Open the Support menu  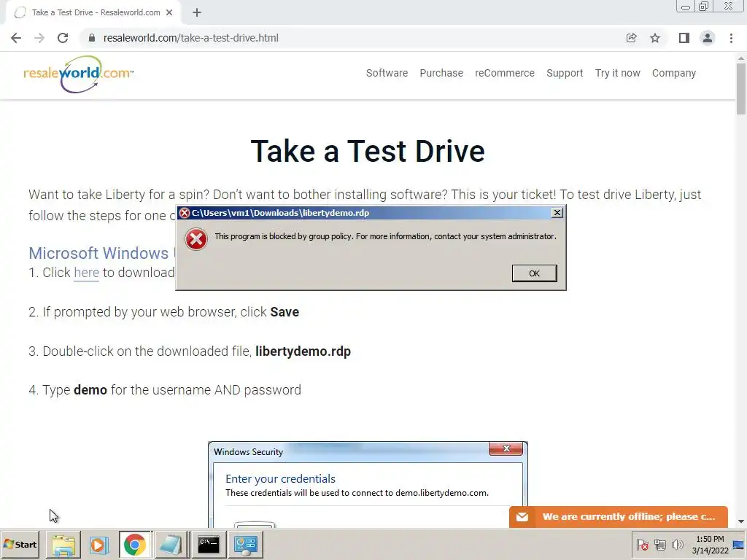click(565, 73)
